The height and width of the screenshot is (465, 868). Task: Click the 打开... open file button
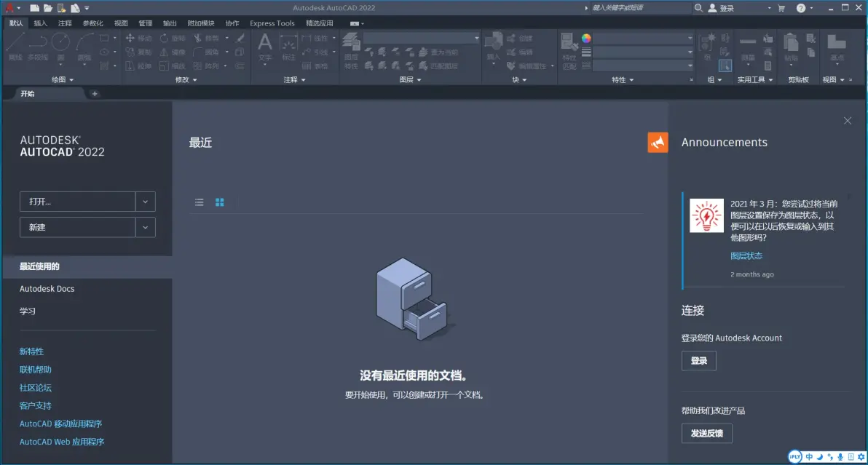coord(77,202)
